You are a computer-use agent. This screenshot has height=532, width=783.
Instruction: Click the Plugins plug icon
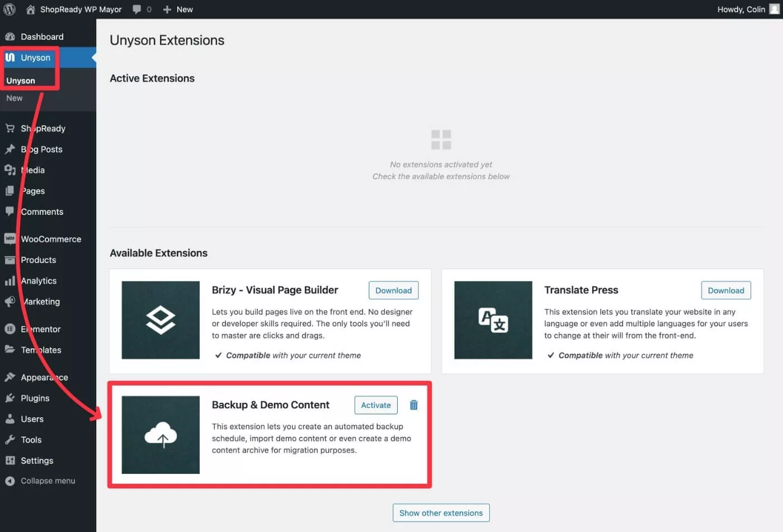10,398
